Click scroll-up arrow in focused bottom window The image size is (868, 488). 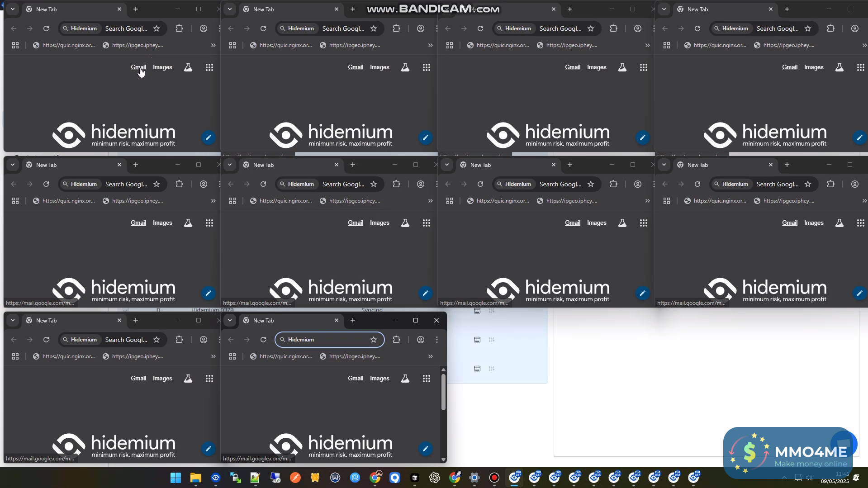[443, 370]
